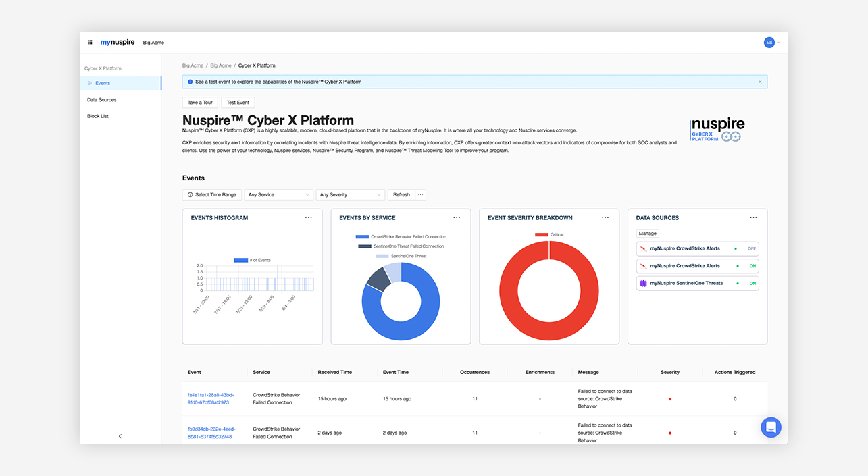Open event fb9d34cb-232e-4eed link
The height and width of the screenshot is (476, 868).
point(211,433)
